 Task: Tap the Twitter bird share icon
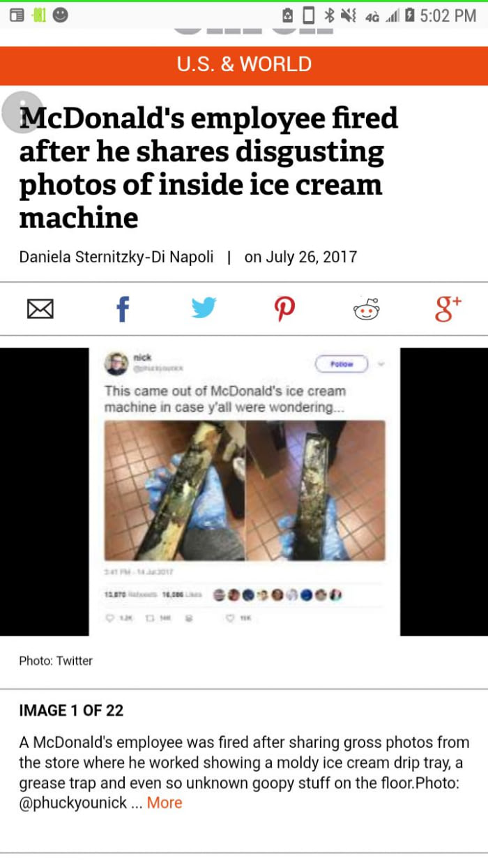204,308
